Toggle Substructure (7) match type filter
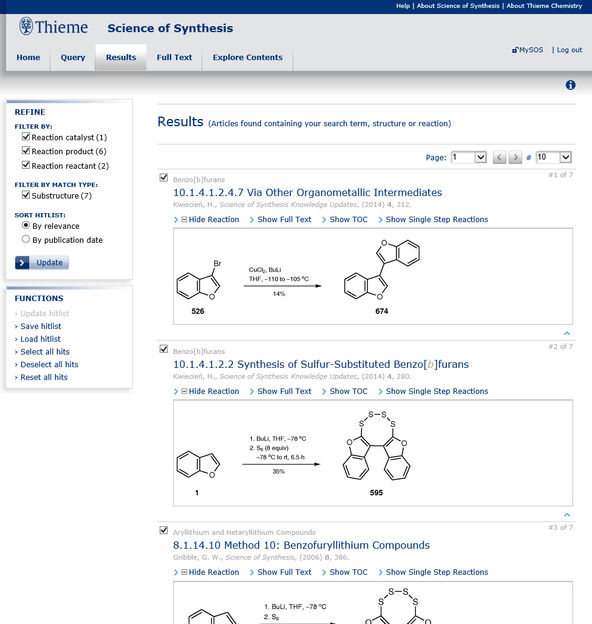592x624 pixels. coord(26,195)
